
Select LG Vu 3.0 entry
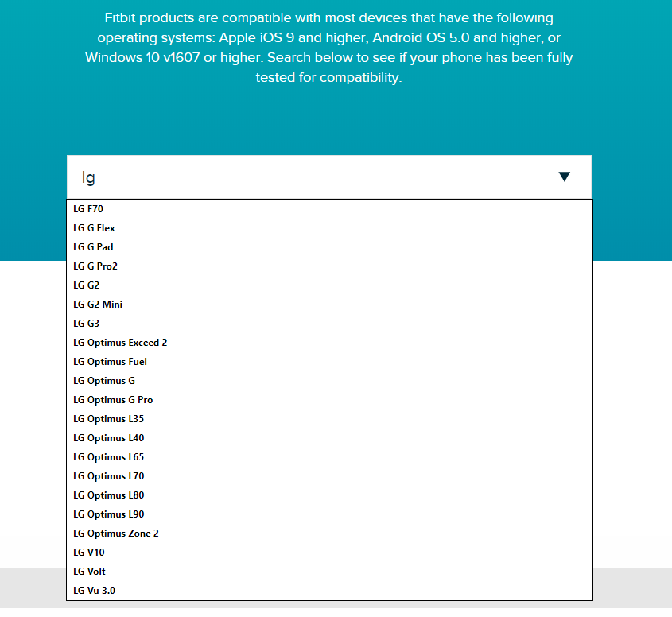329,591
